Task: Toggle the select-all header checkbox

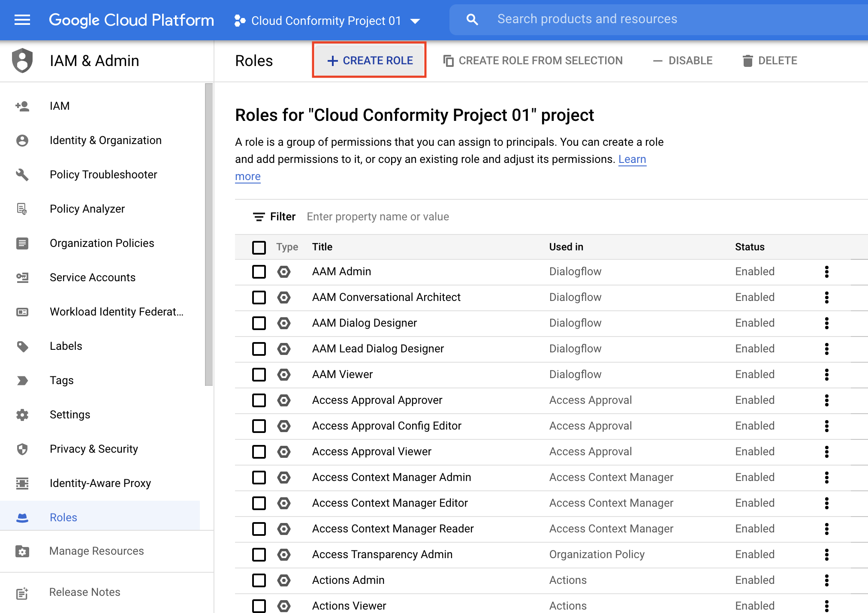Action: coord(259,247)
